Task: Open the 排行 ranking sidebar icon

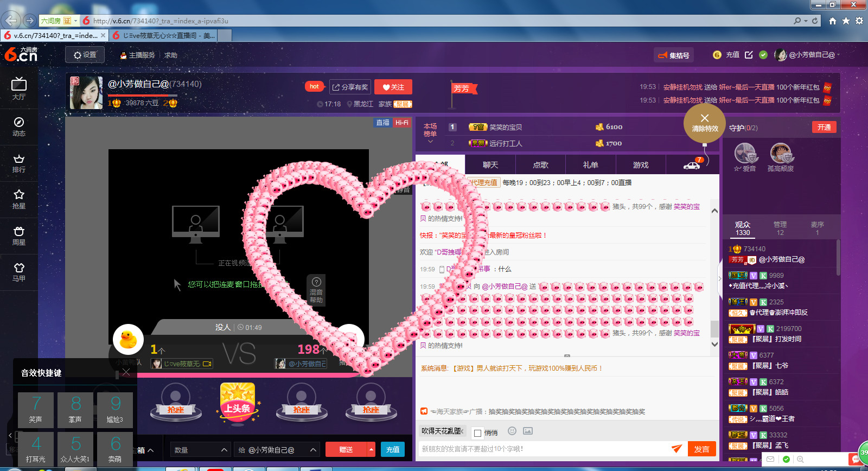Action: click(x=19, y=163)
